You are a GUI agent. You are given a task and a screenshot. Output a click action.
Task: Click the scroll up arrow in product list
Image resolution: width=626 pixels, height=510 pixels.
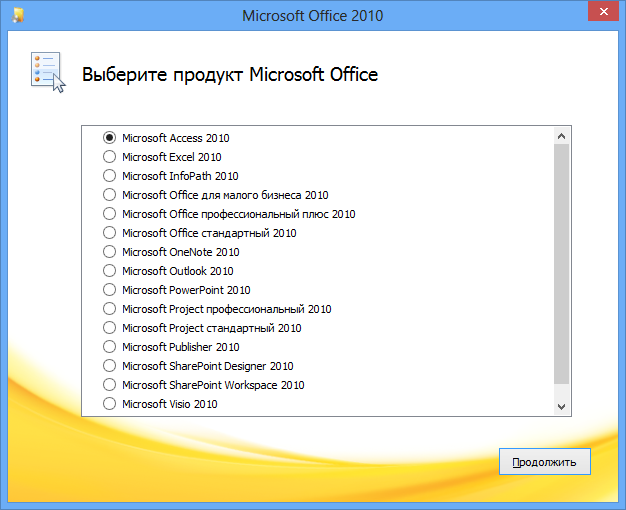click(561, 136)
